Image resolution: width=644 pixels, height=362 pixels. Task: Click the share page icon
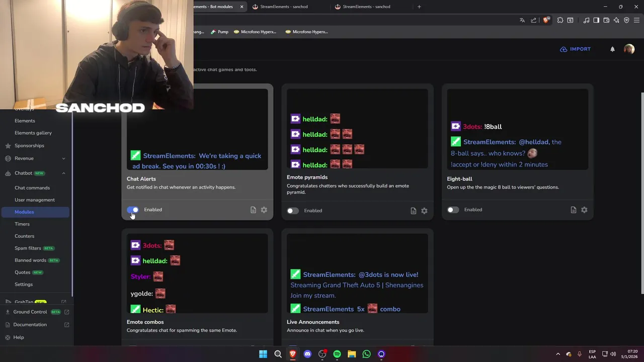point(534,20)
